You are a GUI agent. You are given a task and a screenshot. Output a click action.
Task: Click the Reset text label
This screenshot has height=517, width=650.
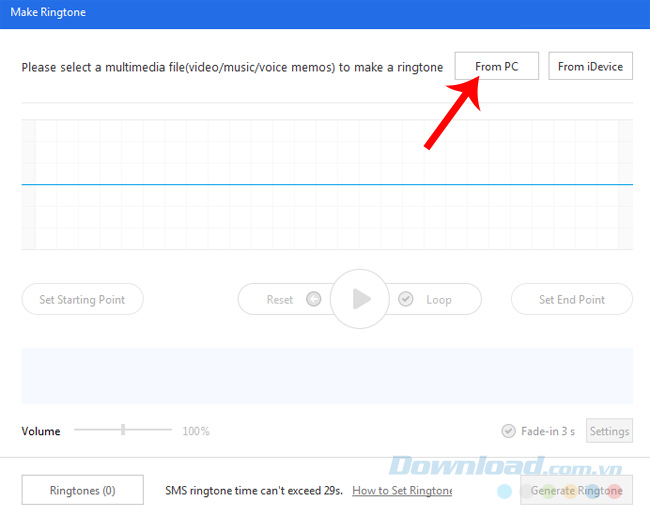280,299
